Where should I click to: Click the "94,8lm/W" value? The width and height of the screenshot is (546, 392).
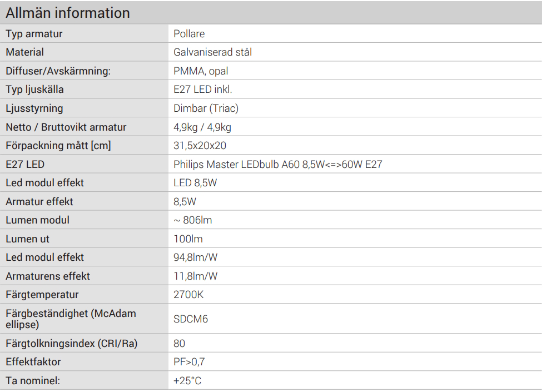coord(195,257)
